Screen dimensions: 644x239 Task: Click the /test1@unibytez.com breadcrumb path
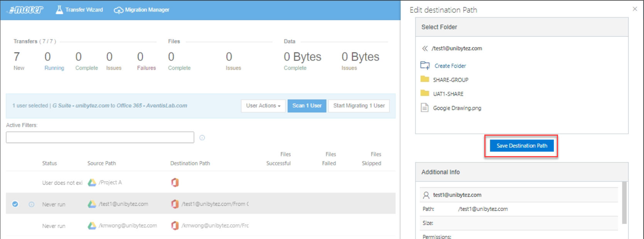click(457, 49)
